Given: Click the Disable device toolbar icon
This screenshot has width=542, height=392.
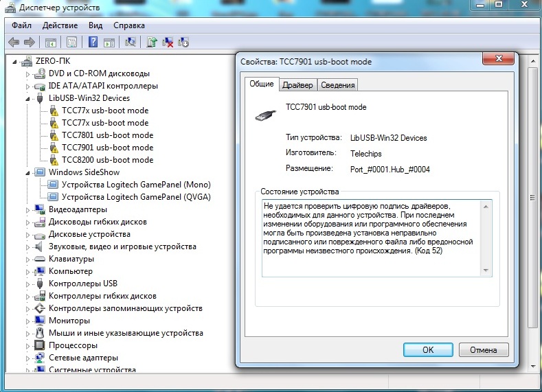Looking at the screenshot, I should [183, 42].
